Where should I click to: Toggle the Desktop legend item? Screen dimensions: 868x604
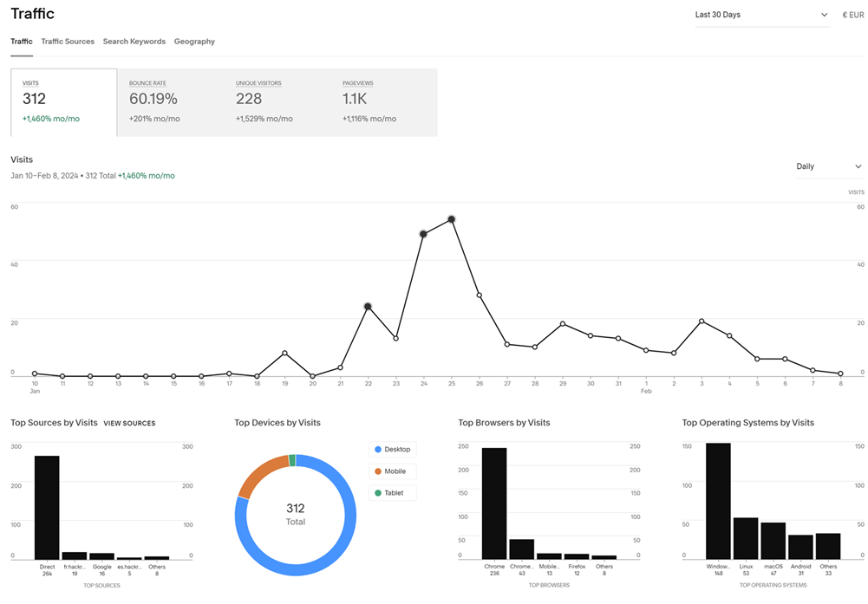pos(393,449)
